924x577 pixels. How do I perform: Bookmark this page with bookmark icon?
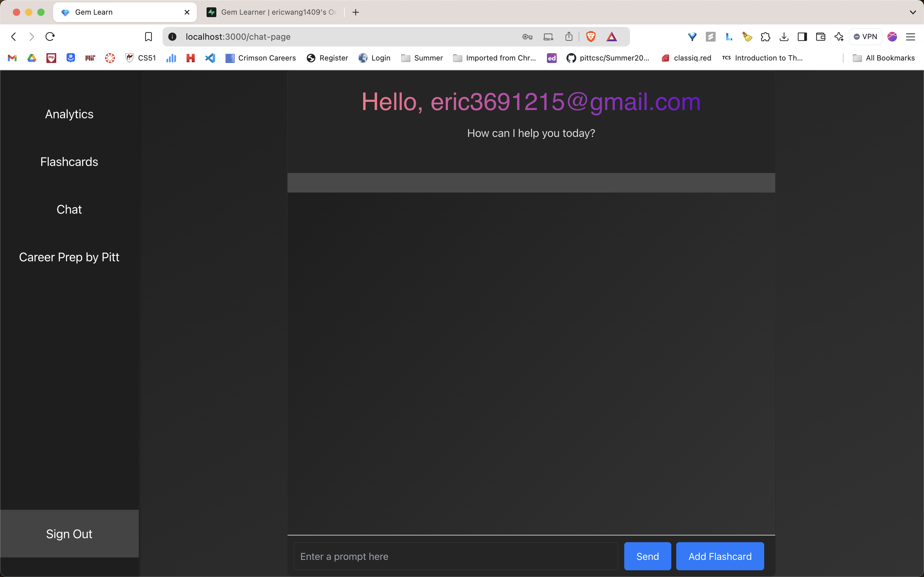(148, 37)
